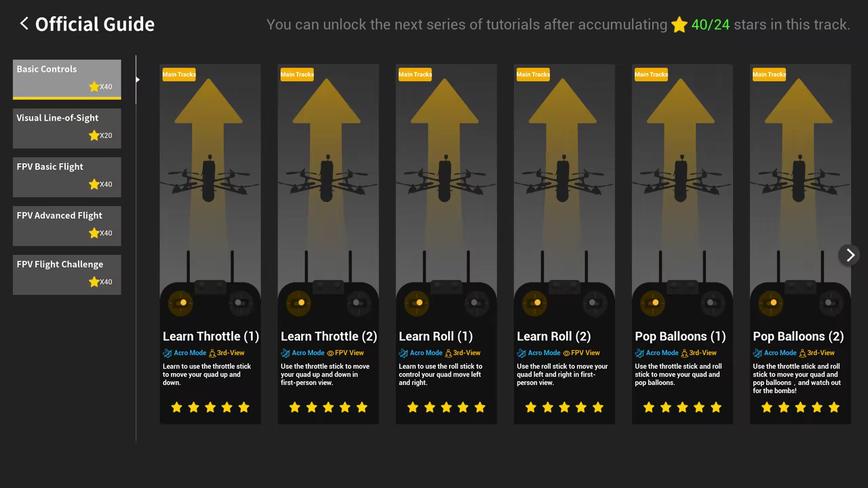Click the 3rd-View icon in Learn Roll (1)
Image resolution: width=868 pixels, height=488 pixels.
(x=448, y=353)
